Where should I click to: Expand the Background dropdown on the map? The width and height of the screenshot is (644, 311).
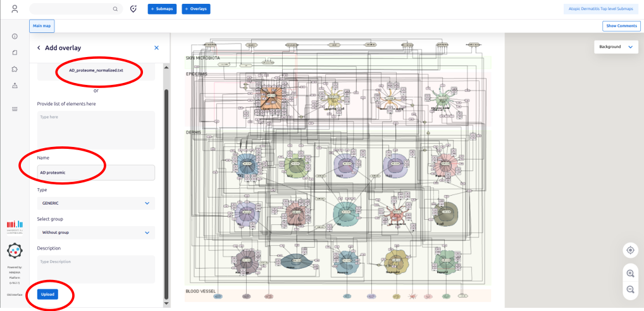pyautogui.click(x=615, y=47)
